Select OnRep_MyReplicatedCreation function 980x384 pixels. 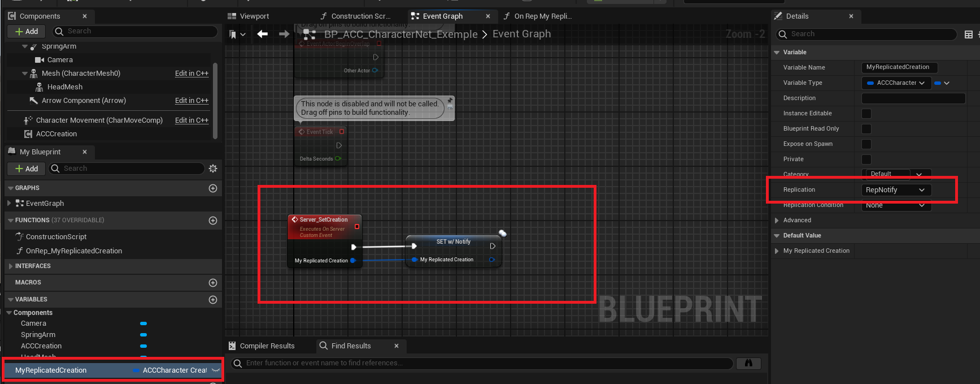point(74,251)
